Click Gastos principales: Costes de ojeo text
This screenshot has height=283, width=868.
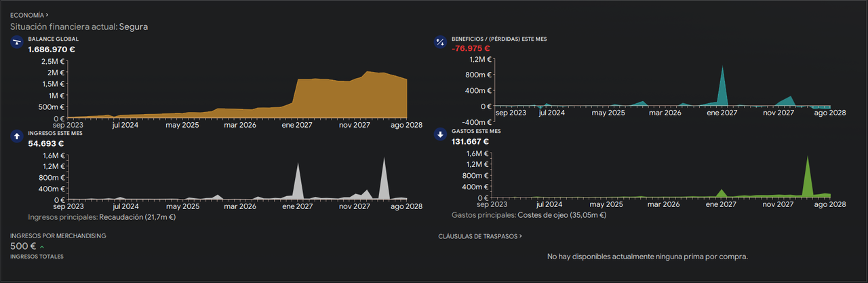pos(528,215)
